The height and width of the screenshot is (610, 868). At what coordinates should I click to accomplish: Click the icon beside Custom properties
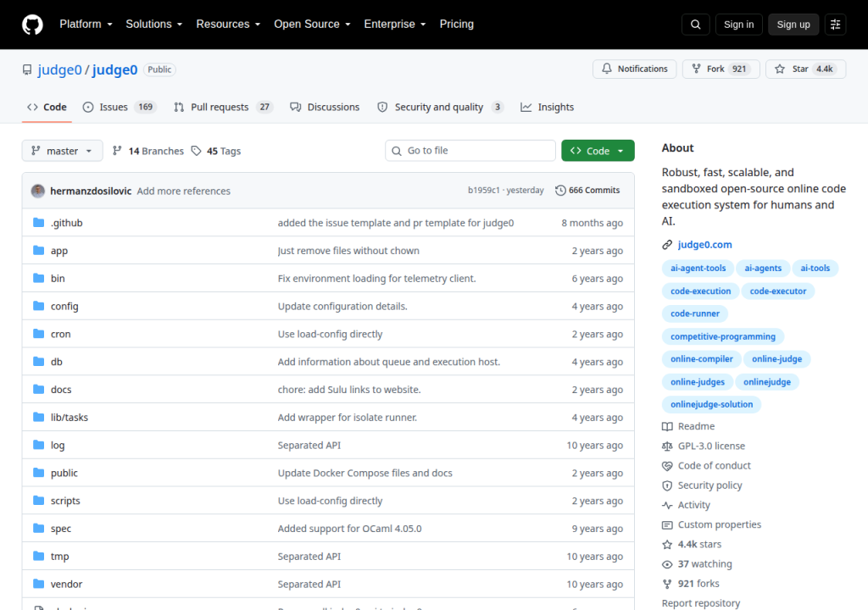(x=667, y=524)
